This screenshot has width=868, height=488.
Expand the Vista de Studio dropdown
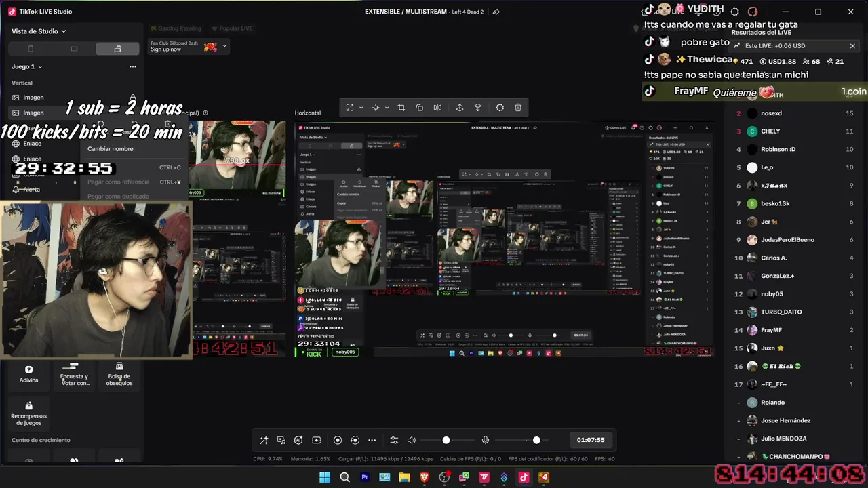39,31
